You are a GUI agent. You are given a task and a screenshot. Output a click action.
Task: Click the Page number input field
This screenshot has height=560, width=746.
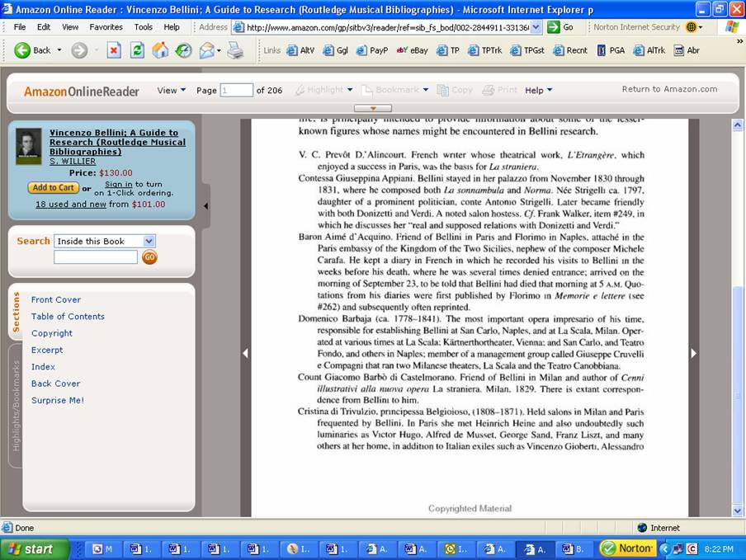click(x=237, y=90)
